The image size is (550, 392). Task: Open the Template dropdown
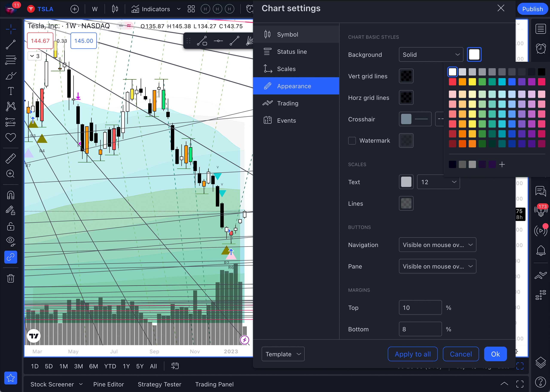pyautogui.click(x=283, y=354)
